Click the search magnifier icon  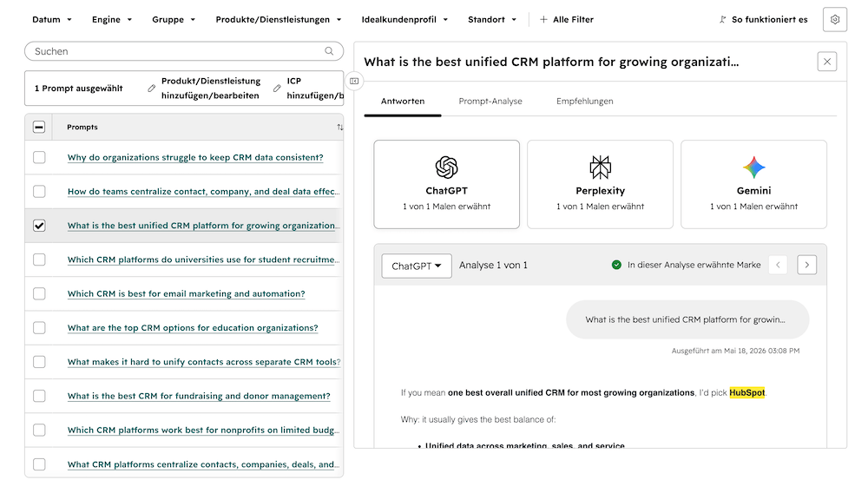[329, 51]
